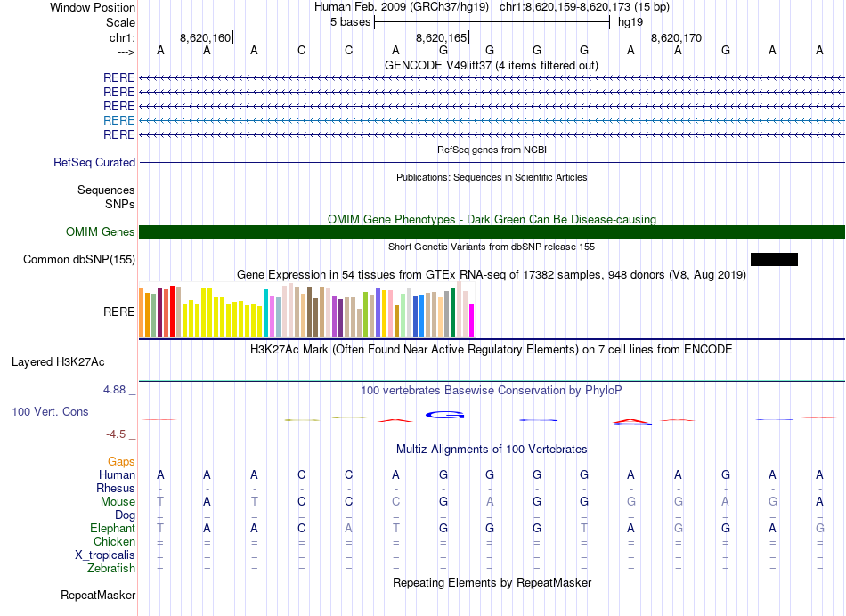Click the Scale label
This screenshot has width=846, height=616.
tap(120, 22)
